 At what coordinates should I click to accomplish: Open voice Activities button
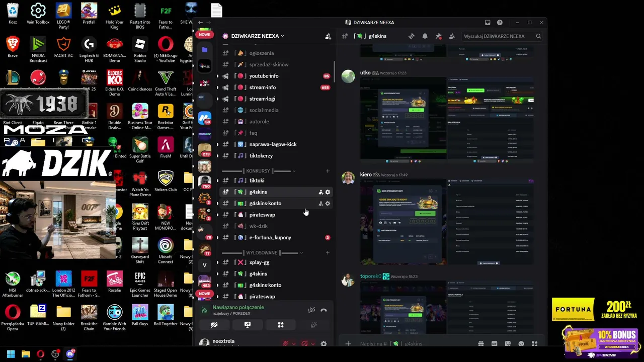281,325
